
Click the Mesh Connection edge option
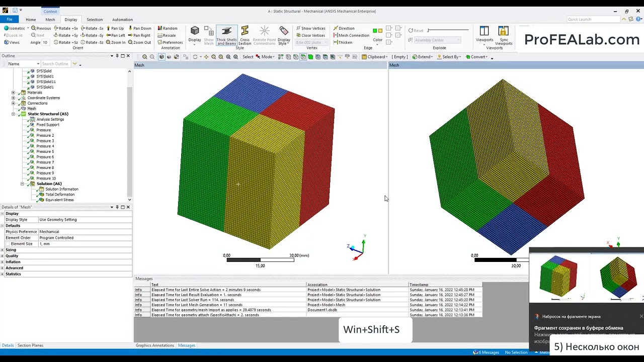point(351,35)
